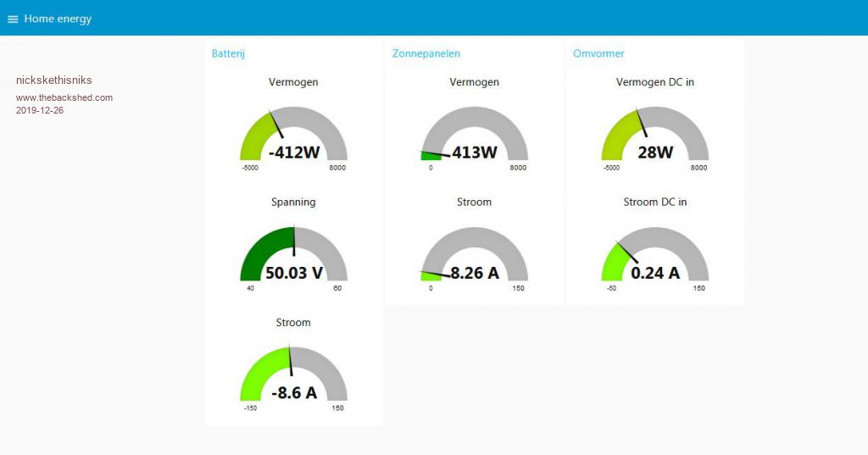The image size is (868, 455).
Task: Click the Omvormer group heading
Action: [x=598, y=53]
